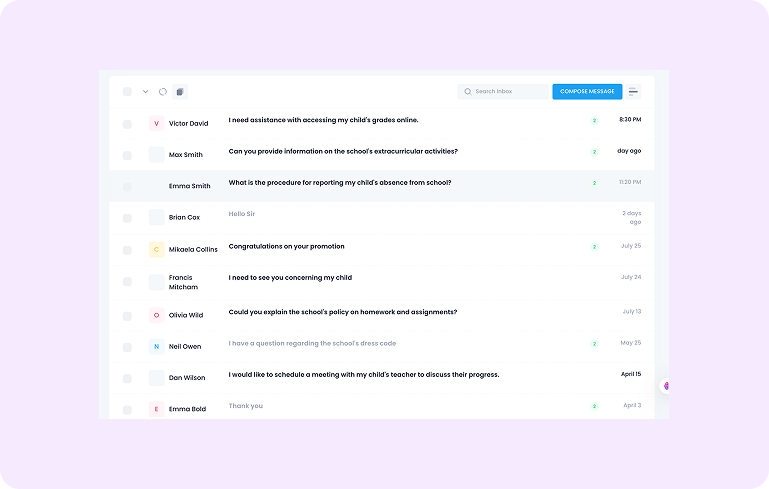Viewport: 769px width, 489px height.
Task: Open Emma Bold's 'Thank you' message
Action: pos(246,406)
